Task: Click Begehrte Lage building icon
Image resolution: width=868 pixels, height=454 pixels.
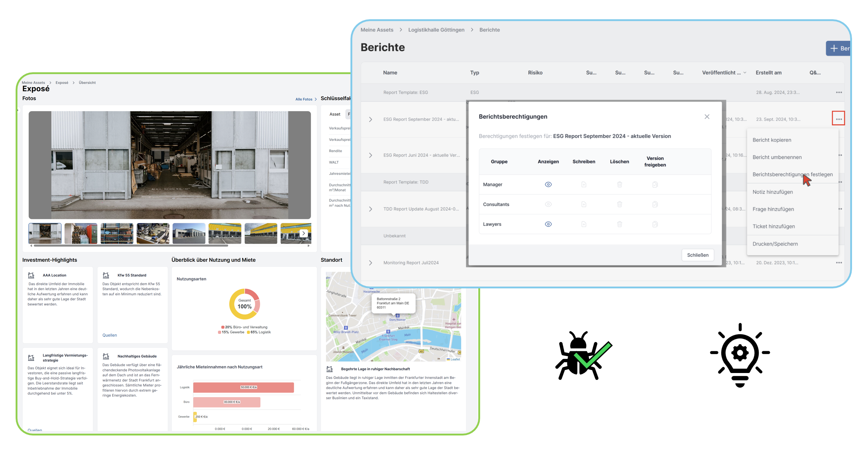Action: 330,369
